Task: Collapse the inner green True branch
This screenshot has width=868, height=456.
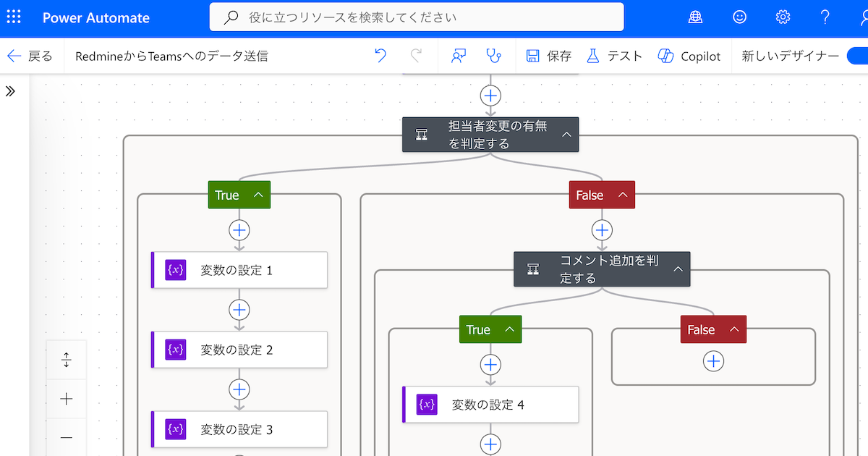Action: pos(509,329)
